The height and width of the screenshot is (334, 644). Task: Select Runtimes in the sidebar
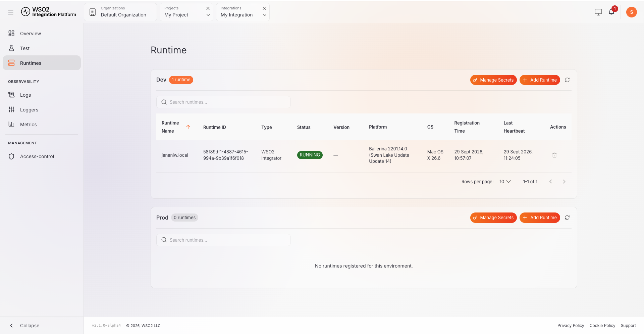click(x=42, y=63)
